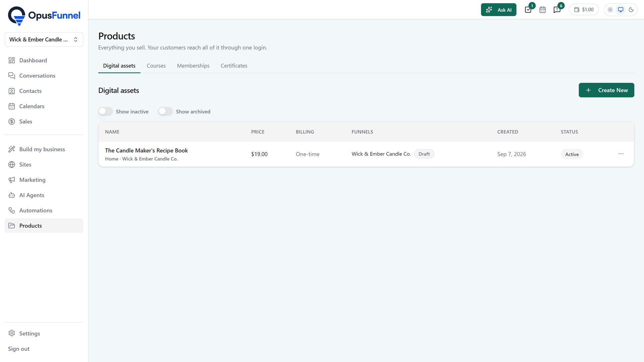The width and height of the screenshot is (644, 362).
Task: Open Calendars in sidebar
Action: click(x=44, y=106)
